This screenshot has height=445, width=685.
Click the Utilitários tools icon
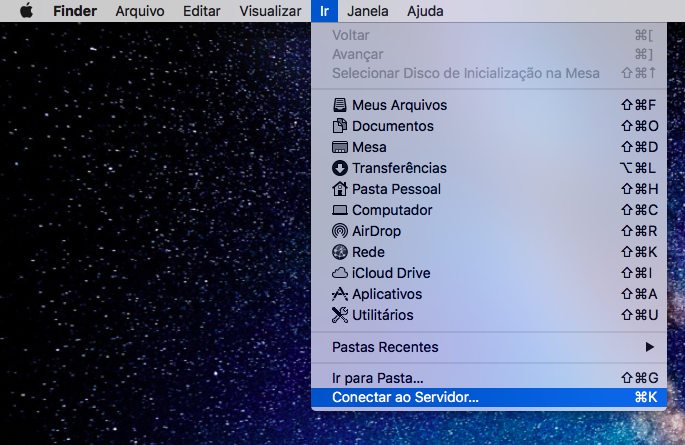[340, 315]
